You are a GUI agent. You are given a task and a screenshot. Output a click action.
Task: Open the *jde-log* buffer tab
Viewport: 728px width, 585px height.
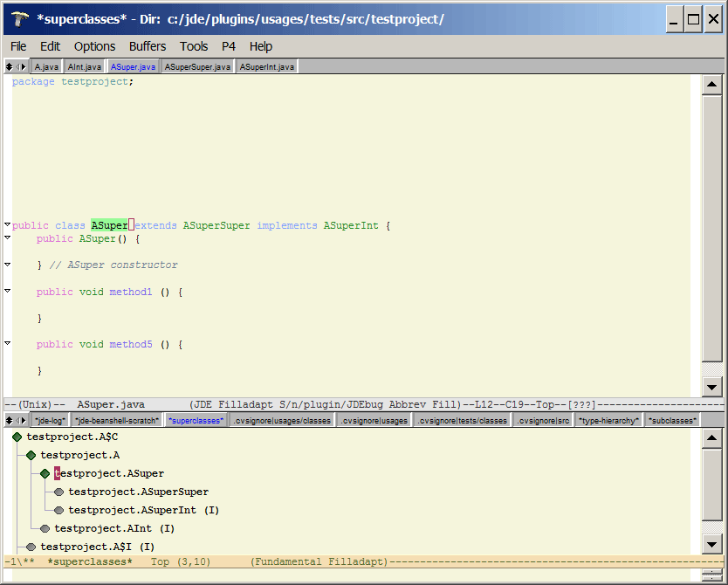pyautogui.click(x=50, y=421)
